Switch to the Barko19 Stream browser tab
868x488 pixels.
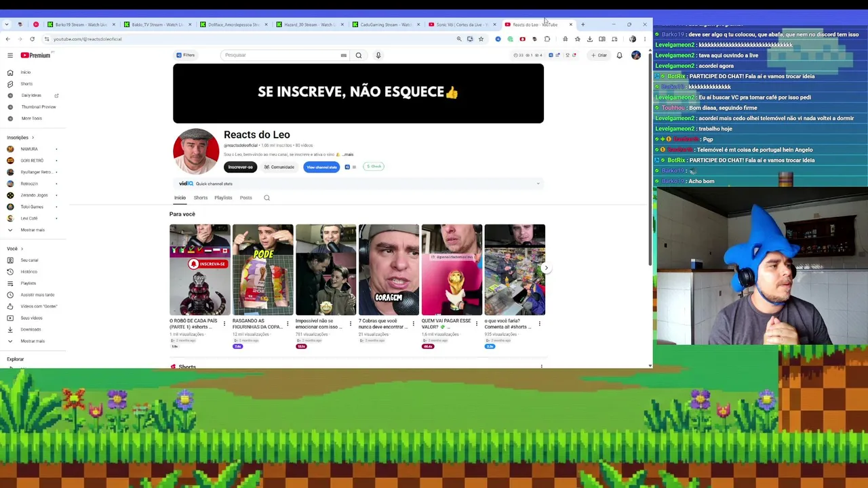[81, 24]
